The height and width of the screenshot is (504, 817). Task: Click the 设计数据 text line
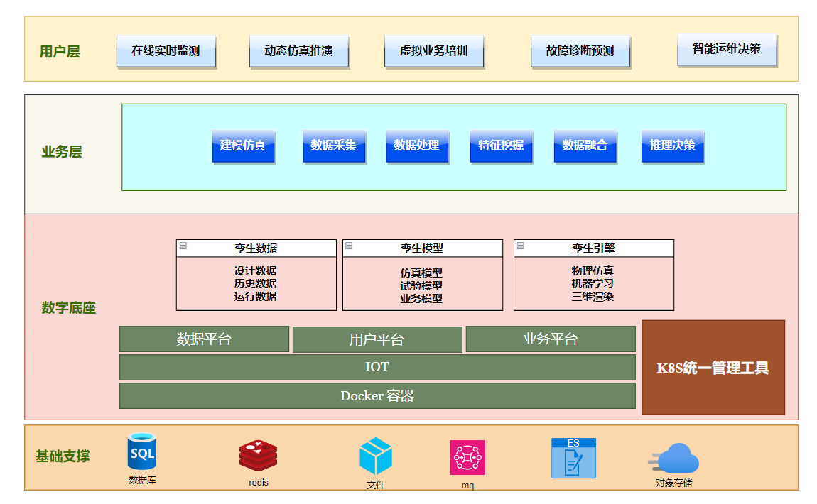(x=255, y=271)
